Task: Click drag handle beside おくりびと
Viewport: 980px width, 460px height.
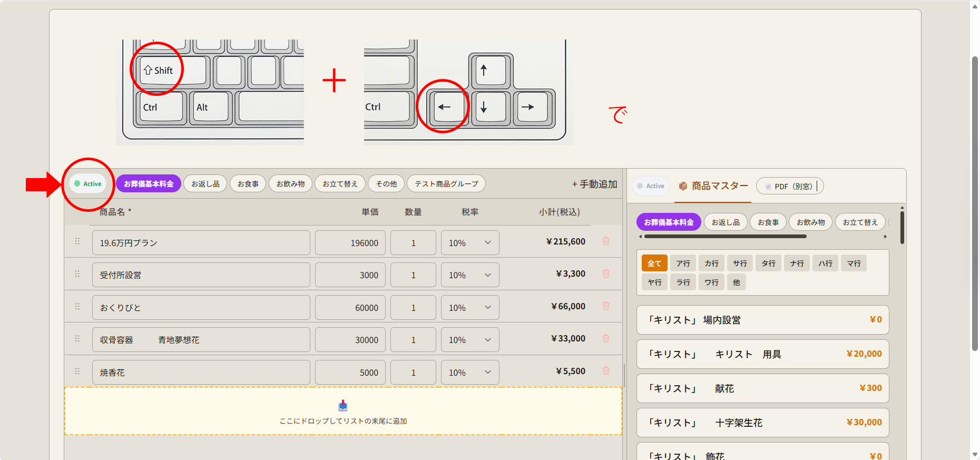Action: (x=77, y=306)
